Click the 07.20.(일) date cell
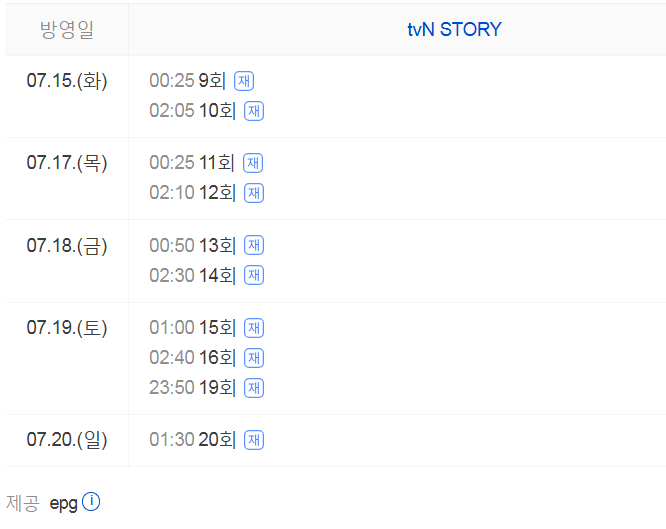Screen dimensions: 666x529 point(67,440)
